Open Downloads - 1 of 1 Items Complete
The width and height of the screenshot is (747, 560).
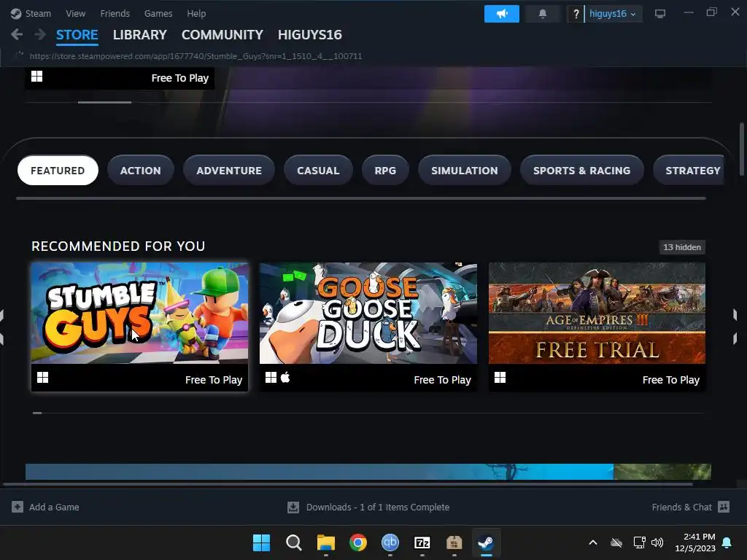(x=378, y=507)
